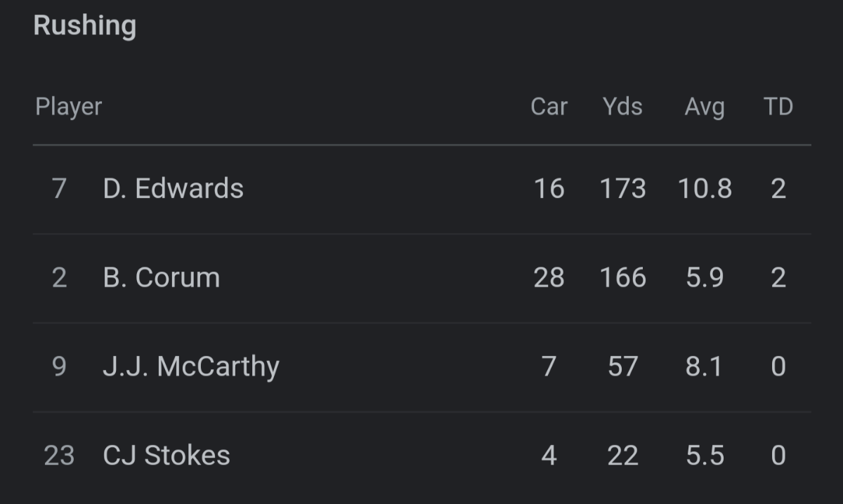Sort by the Avg column header
This screenshot has width=843, height=504.
click(x=704, y=107)
